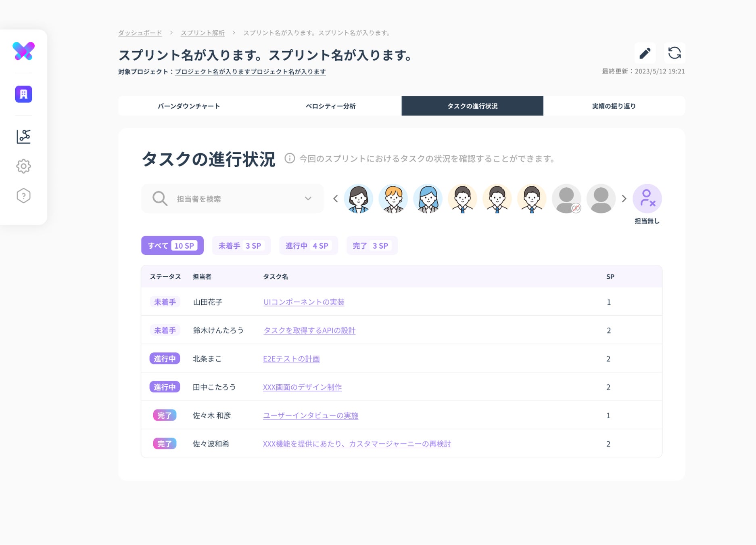The width and height of the screenshot is (756, 545).
Task: Switch to ベロシティー分析 tab
Action: tap(330, 106)
